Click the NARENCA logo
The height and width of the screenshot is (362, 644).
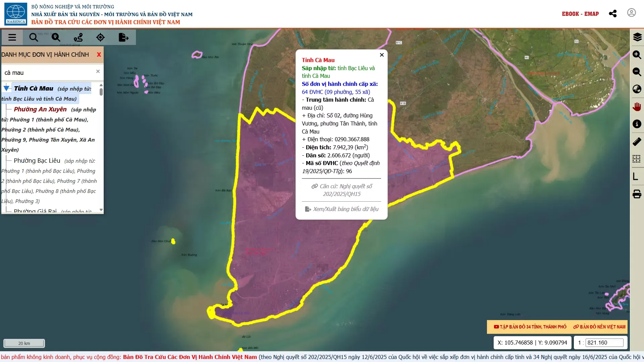coord(16,14)
